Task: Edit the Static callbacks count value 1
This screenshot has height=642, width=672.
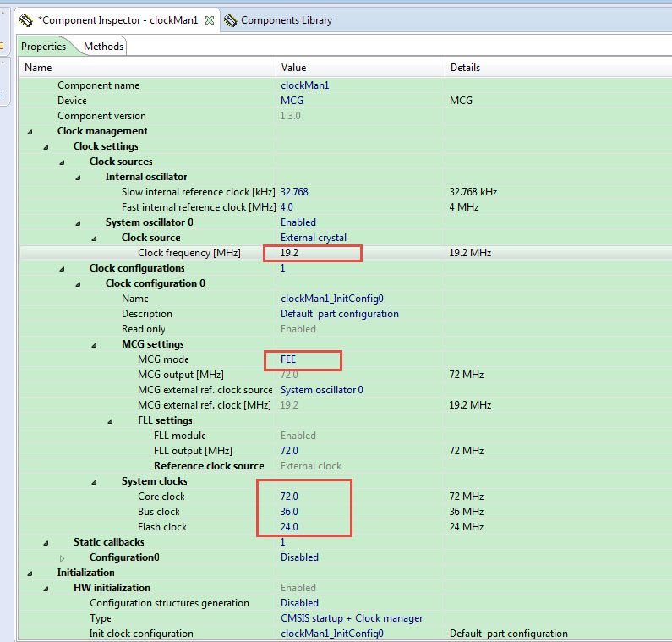Action: (x=282, y=542)
